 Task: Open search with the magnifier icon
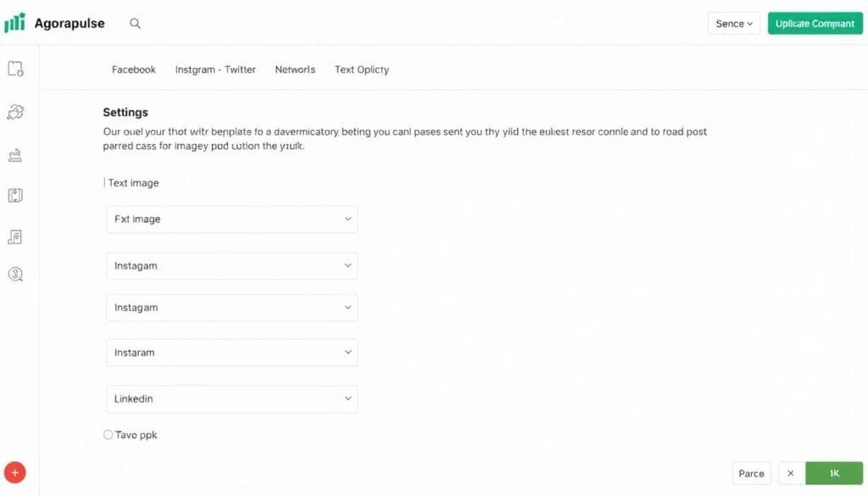tap(135, 24)
